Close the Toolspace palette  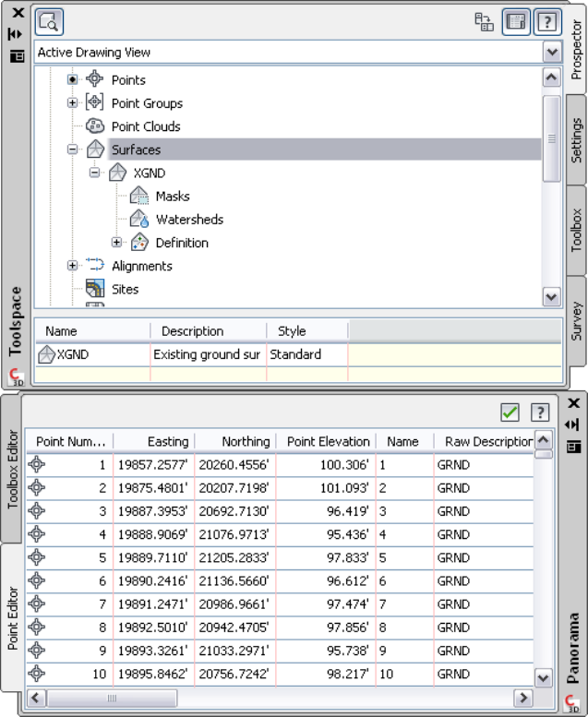(x=18, y=12)
